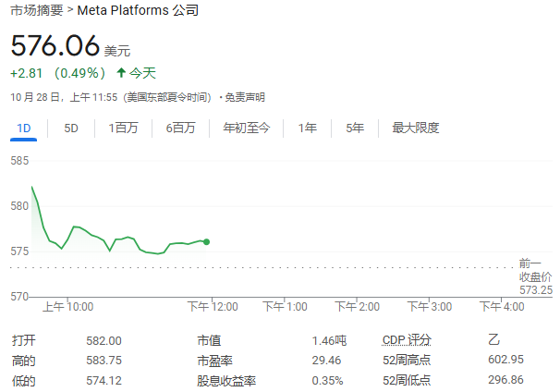The width and height of the screenshot is (560, 392).
Task: Switch to the 5D chart tab
Action: point(71,129)
